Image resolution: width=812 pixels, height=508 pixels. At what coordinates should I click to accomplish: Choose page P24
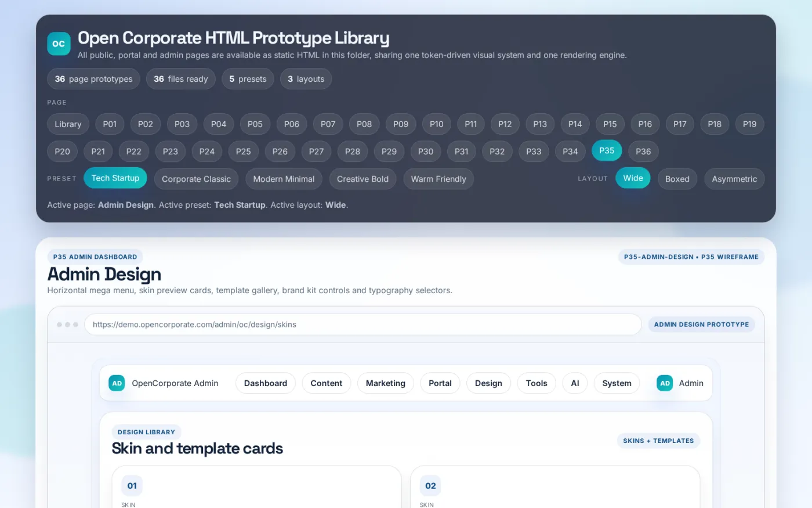[x=207, y=152]
